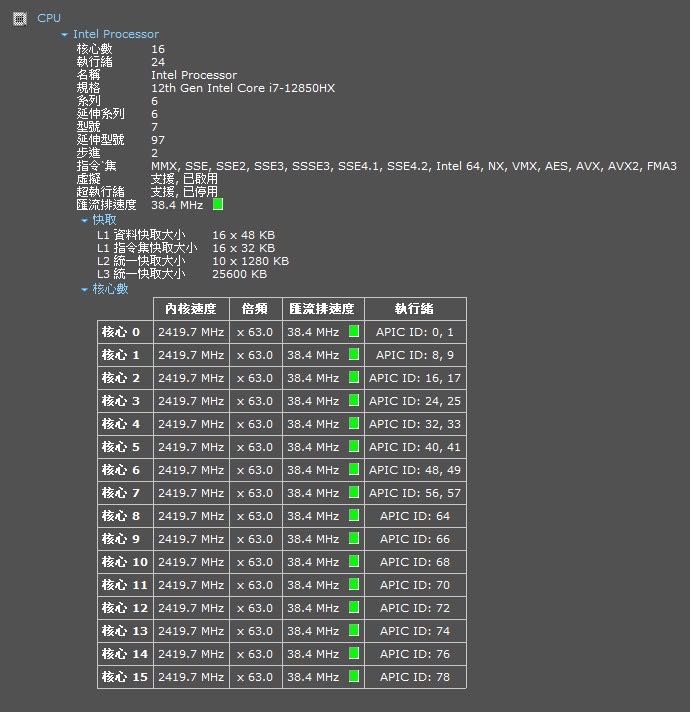Click the APIC ID: 8, 9 cell
This screenshot has width=690, height=712.
415,355
